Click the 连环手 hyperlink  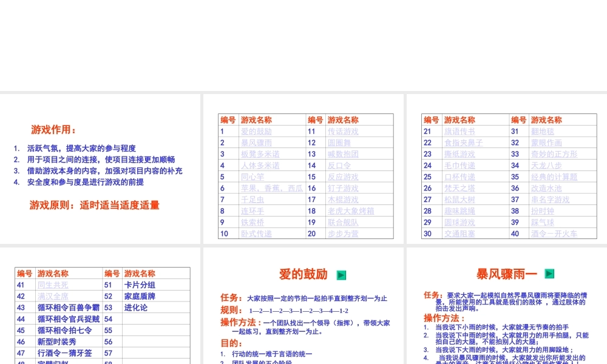(253, 211)
